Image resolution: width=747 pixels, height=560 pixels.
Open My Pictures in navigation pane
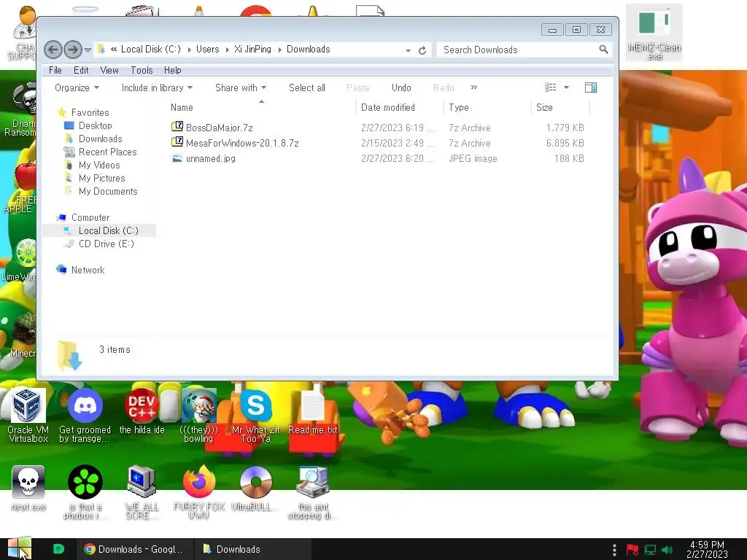[x=102, y=178]
